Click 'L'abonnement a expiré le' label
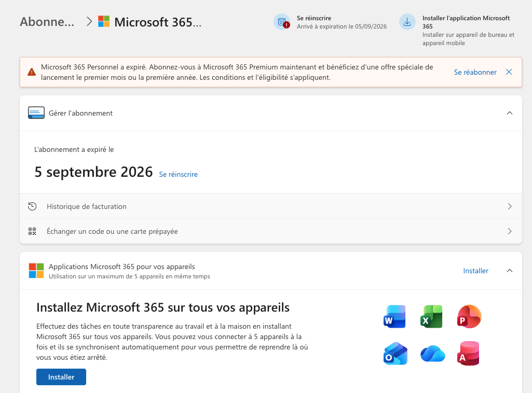 point(74,149)
